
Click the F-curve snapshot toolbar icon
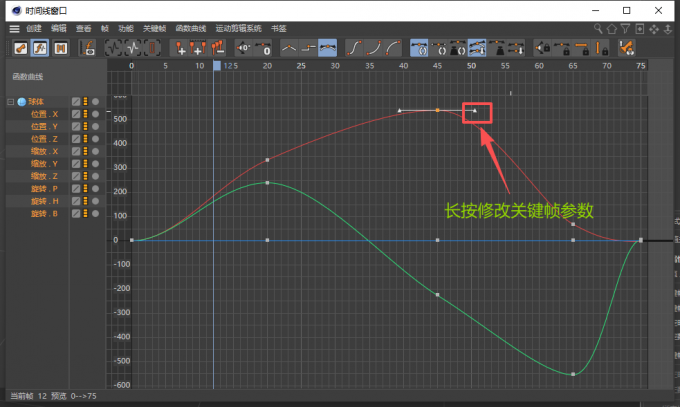coord(88,48)
